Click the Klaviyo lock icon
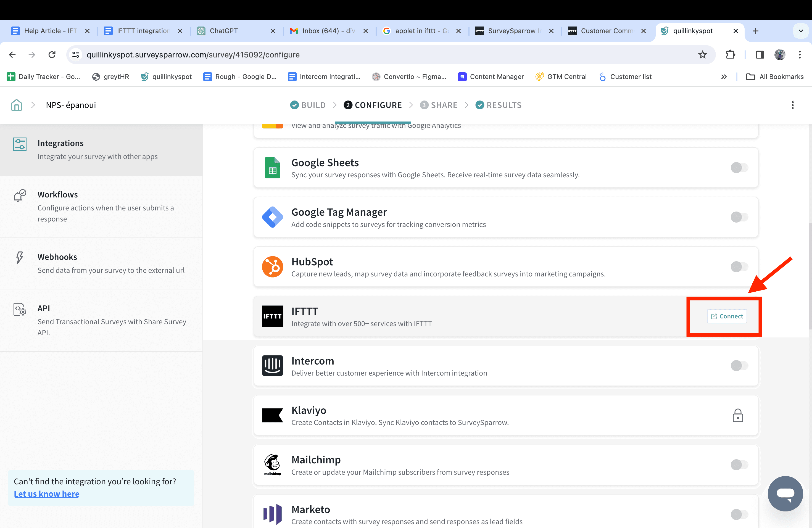The width and height of the screenshot is (812, 528). pyautogui.click(x=738, y=415)
